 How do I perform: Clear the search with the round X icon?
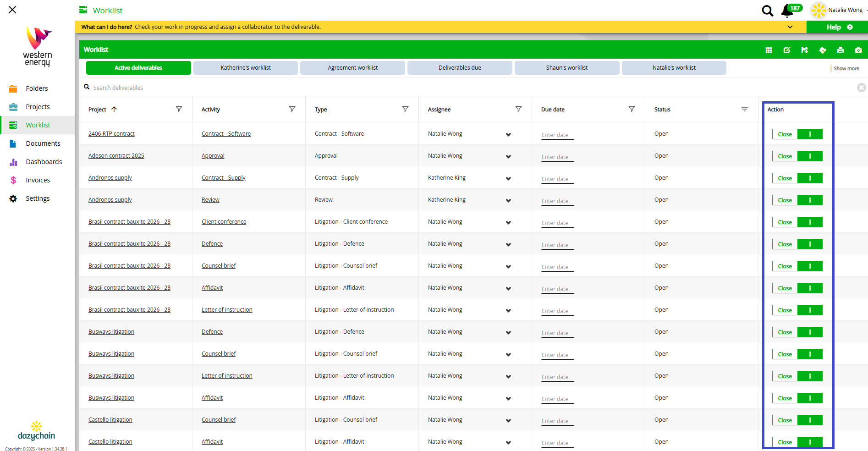click(x=862, y=88)
